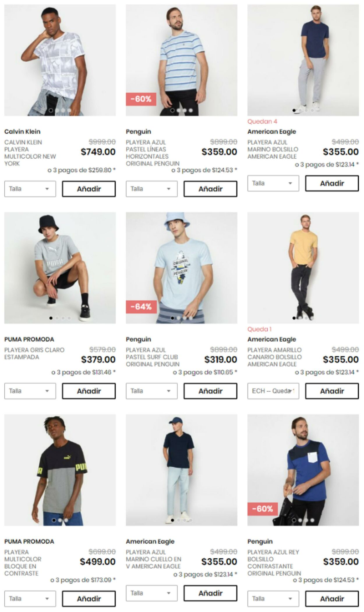Open Talla dropdown for navy V-neck American Eagle

point(151,593)
